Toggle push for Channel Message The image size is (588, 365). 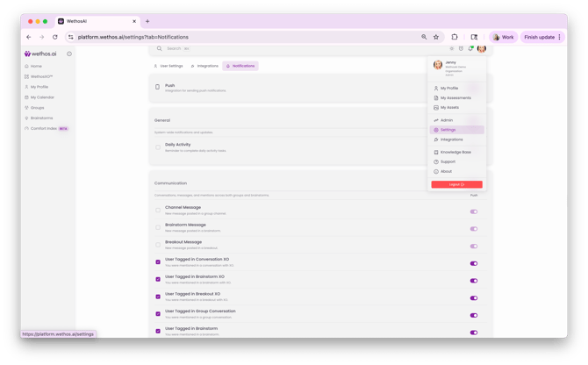[474, 211]
